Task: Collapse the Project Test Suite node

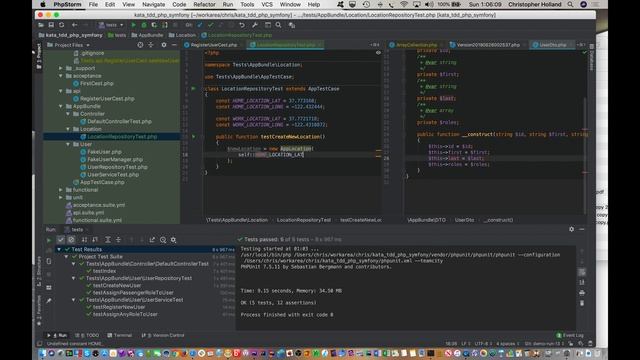Action: click(67, 257)
